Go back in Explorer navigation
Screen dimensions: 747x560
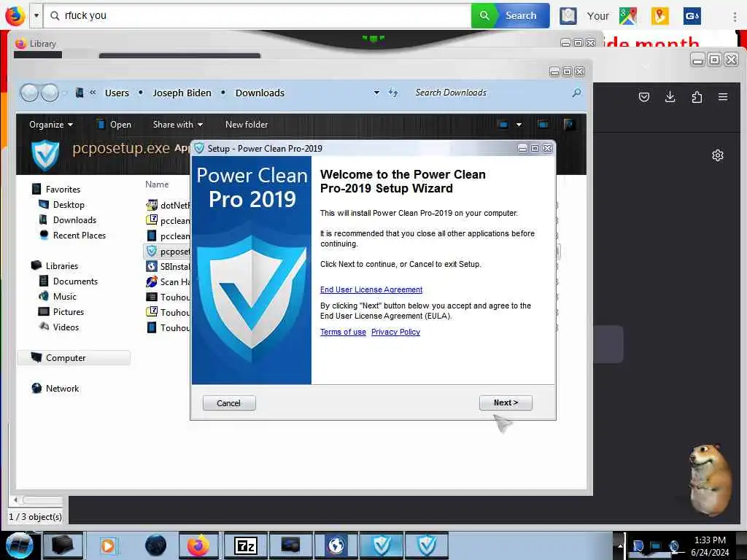[x=29, y=93]
